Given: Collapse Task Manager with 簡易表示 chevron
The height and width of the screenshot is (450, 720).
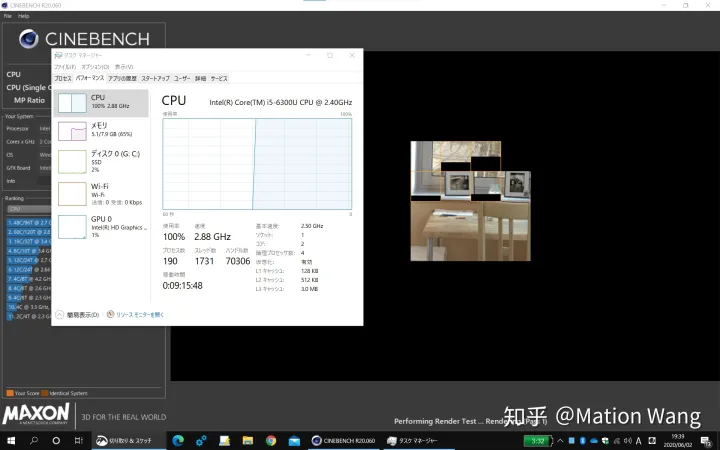Looking at the screenshot, I should [x=59, y=315].
